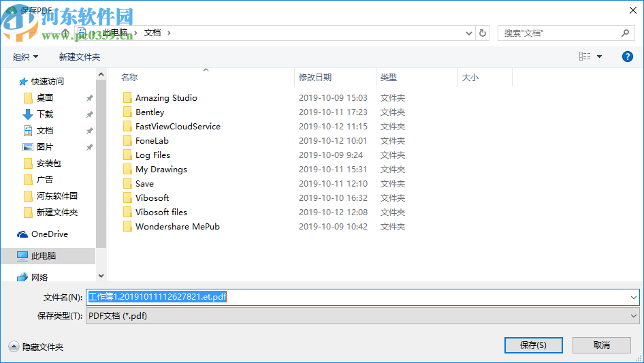Sort by 类型 column header

389,77
